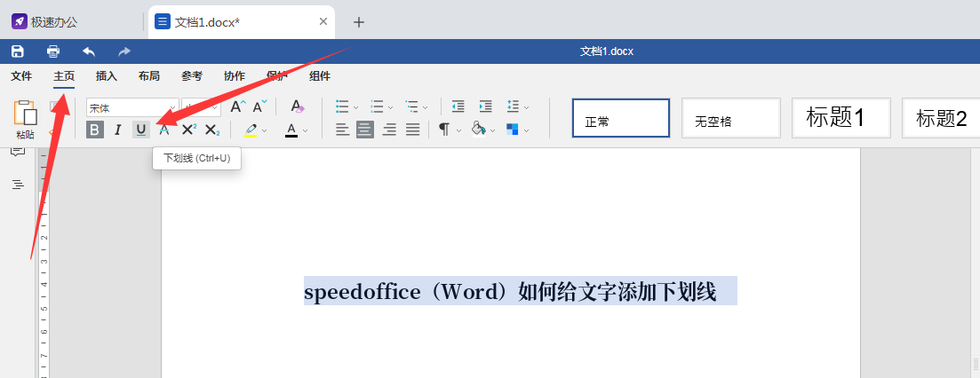Screen dimensions: 980x378
Task: Switch to 布局 tab
Action: pos(148,76)
